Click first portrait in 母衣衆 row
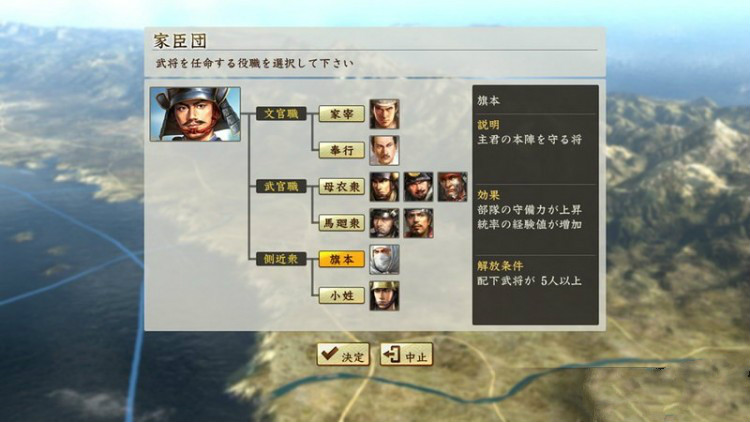Screen dimensions: 750x422 coord(384,187)
